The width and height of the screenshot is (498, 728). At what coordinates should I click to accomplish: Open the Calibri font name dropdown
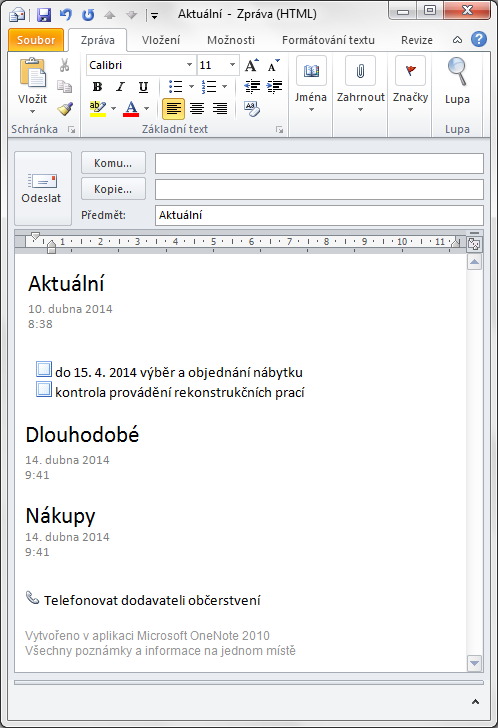coord(189,65)
